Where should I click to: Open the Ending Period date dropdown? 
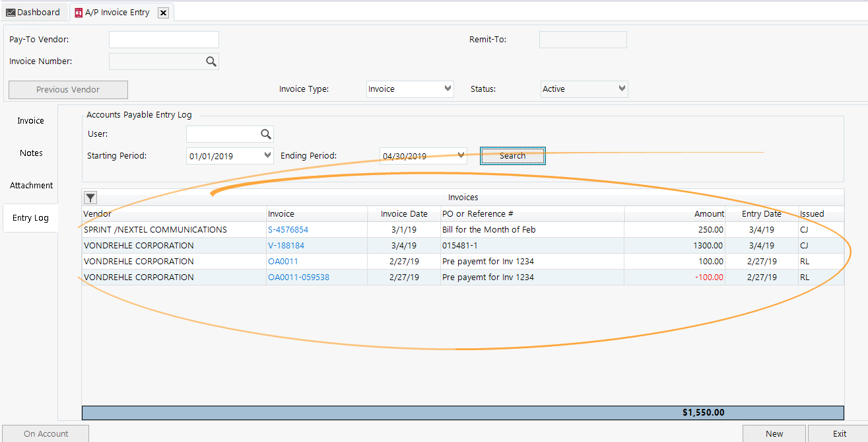[461, 155]
